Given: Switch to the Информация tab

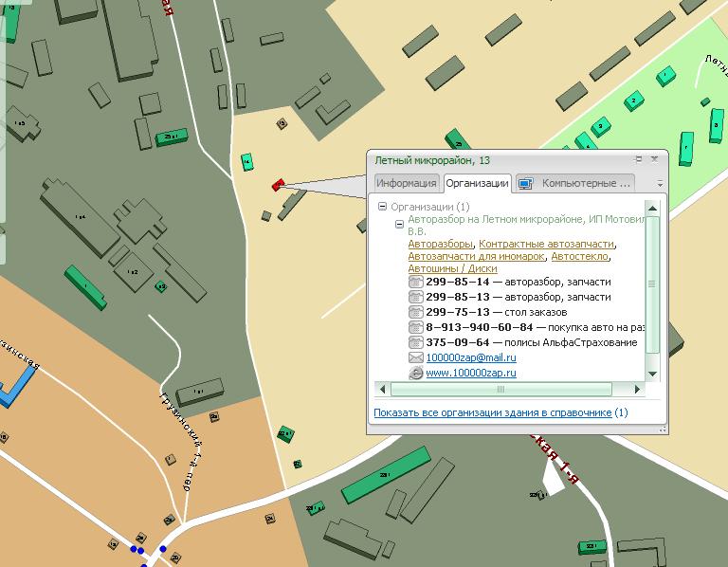Looking at the screenshot, I should point(406,183).
